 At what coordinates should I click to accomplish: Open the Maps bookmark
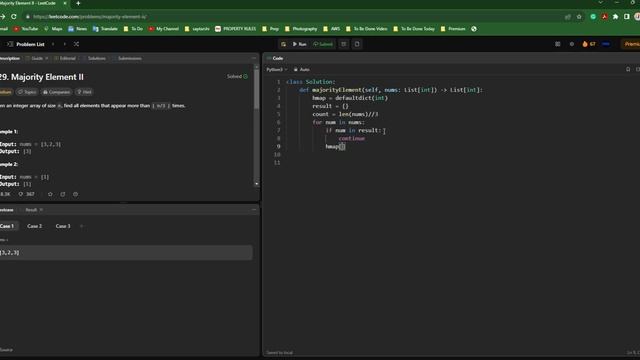tap(53, 29)
